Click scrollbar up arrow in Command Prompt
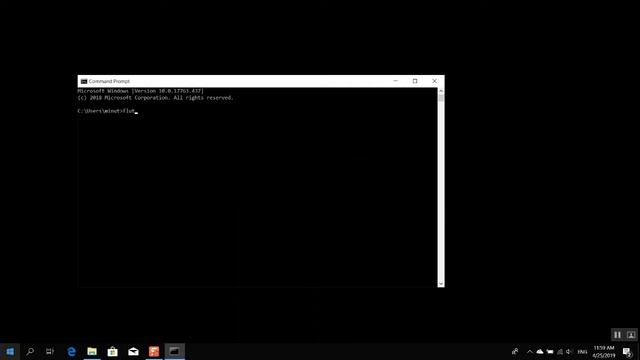The image size is (640, 360). point(441,91)
